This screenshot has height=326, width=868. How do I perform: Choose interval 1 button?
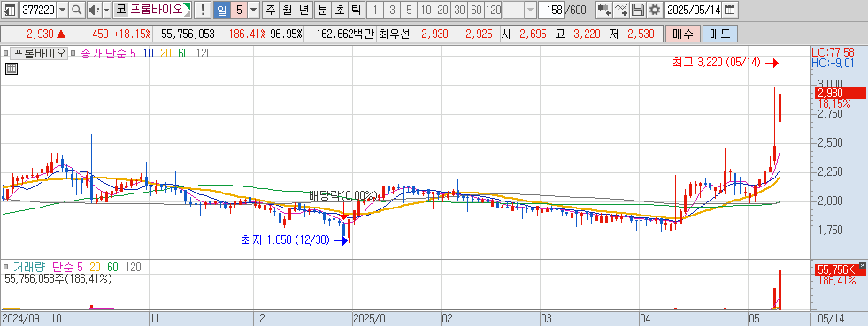point(376,10)
